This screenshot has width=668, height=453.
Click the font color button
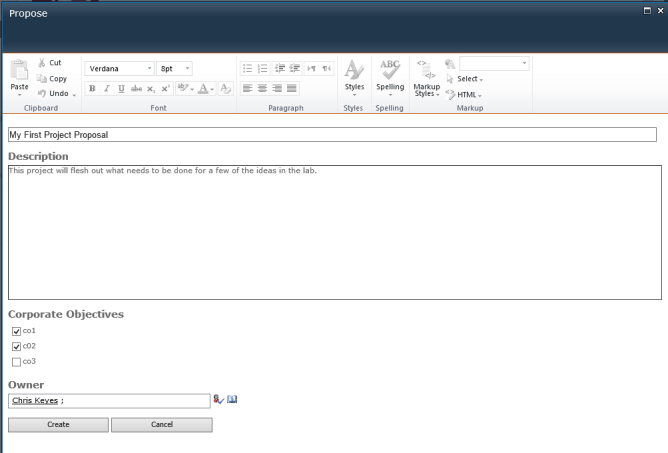(x=205, y=89)
